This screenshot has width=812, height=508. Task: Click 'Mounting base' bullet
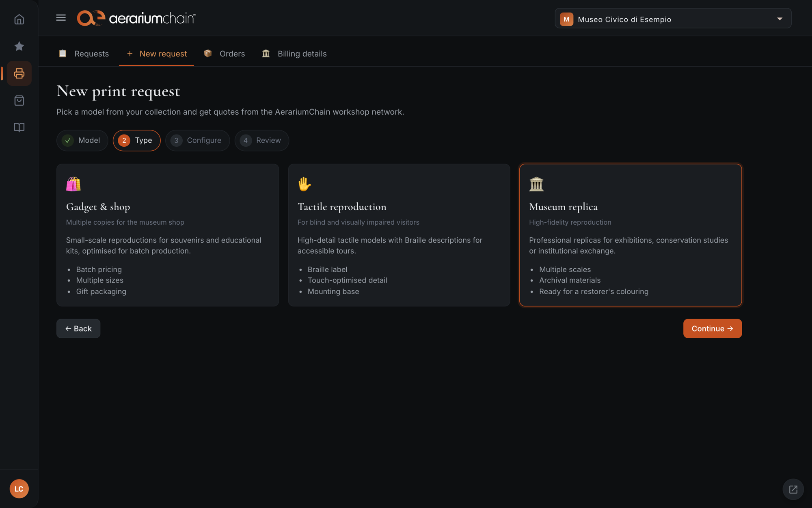pos(333,291)
